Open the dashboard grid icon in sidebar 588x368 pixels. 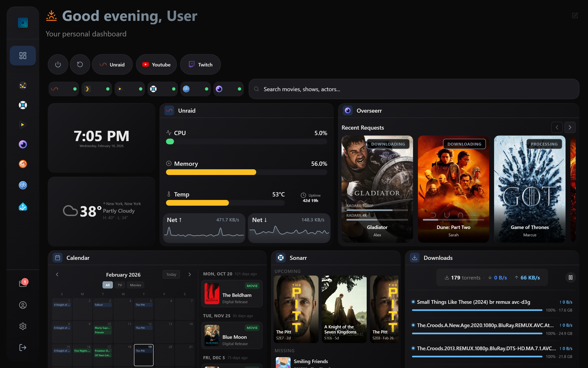[x=23, y=55]
